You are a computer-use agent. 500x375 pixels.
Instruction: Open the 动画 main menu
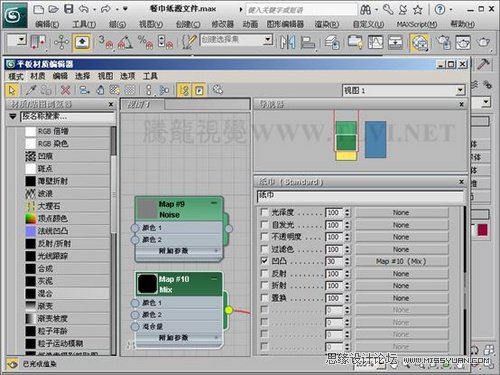click(250, 24)
